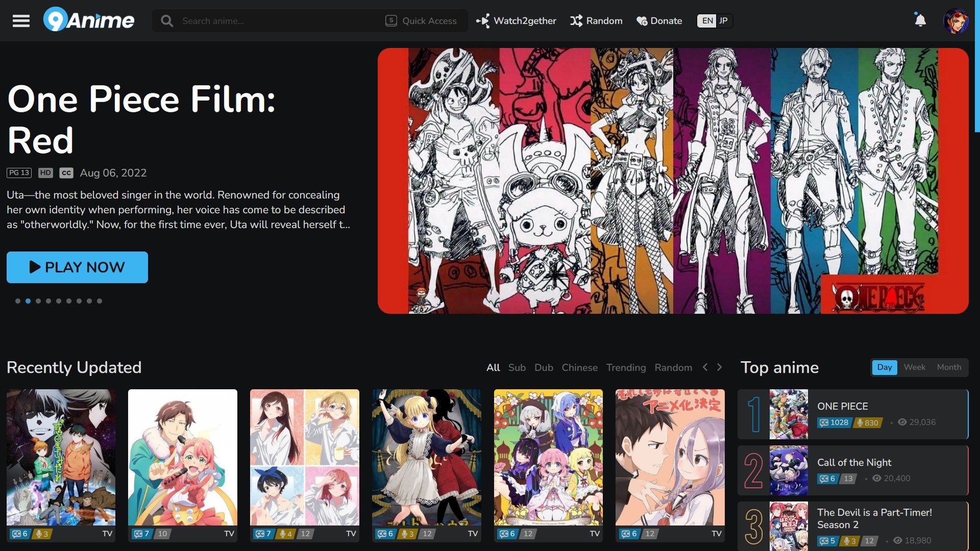This screenshot has width=980, height=551.
Task: Click the search magnifier icon
Action: point(166,21)
